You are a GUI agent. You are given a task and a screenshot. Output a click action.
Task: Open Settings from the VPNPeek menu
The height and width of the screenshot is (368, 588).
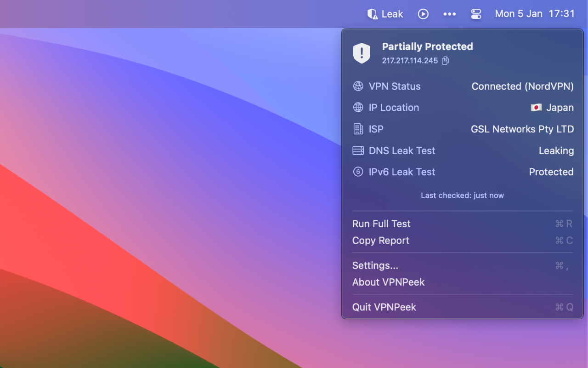[375, 265]
